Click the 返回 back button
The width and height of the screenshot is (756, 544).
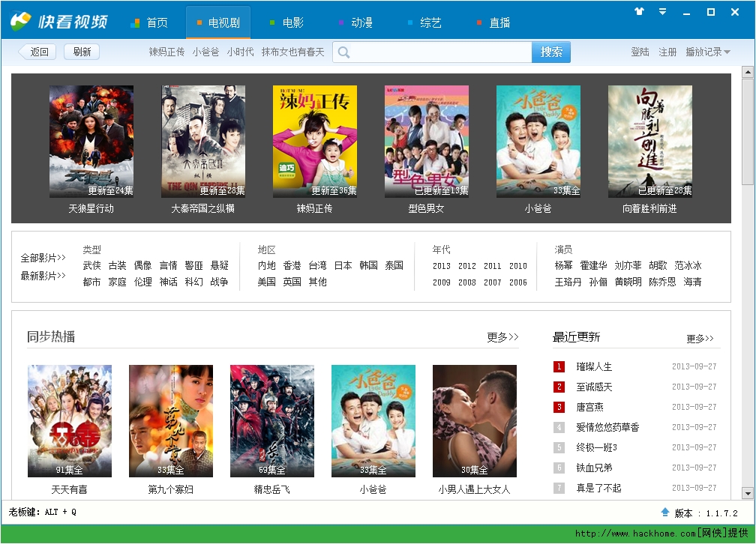click(x=37, y=52)
